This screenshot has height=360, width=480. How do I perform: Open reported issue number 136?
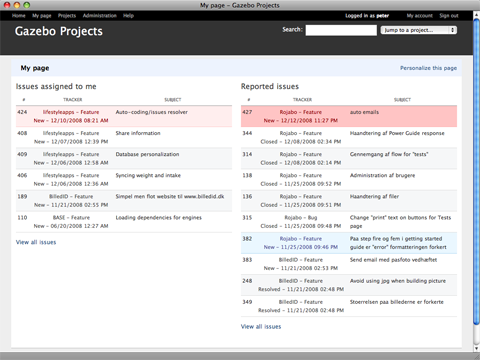pyautogui.click(x=247, y=196)
